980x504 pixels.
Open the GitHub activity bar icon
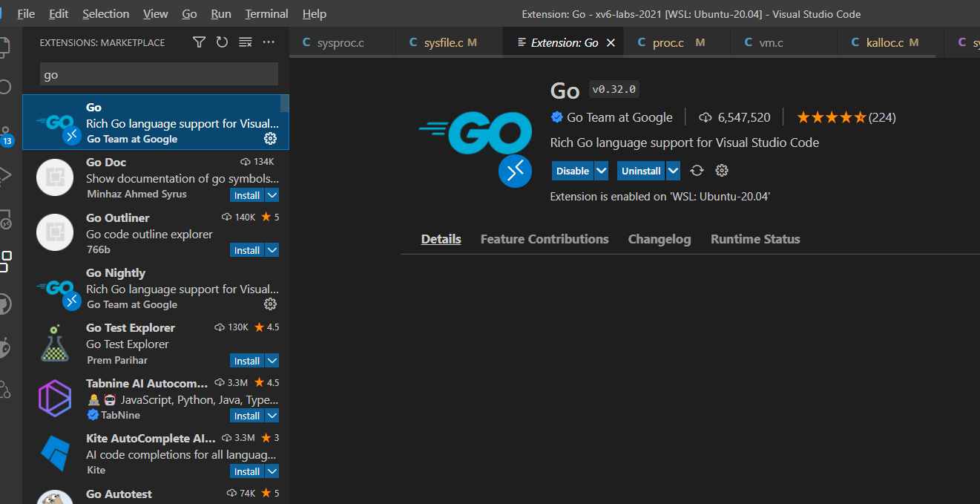coord(6,304)
